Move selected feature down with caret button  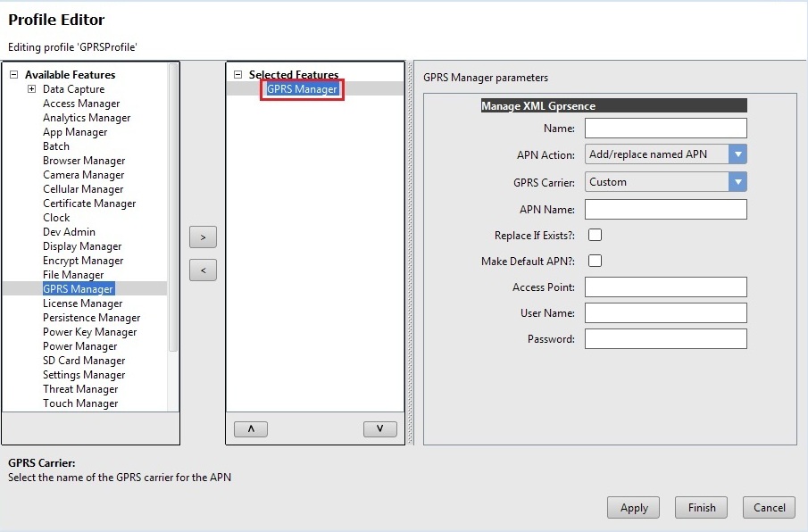380,429
